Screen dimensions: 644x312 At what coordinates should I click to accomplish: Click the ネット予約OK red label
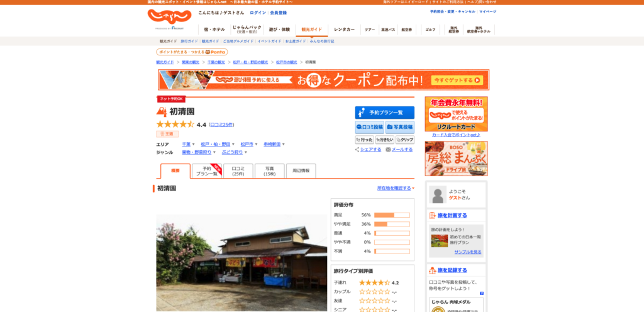pos(171,99)
